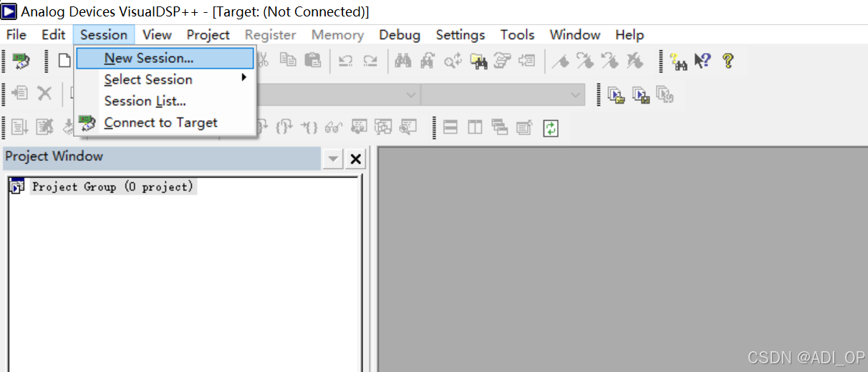Select Project Group (0 project) tree node
The width and height of the screenshot is (868, 372).
click(112, 187)
